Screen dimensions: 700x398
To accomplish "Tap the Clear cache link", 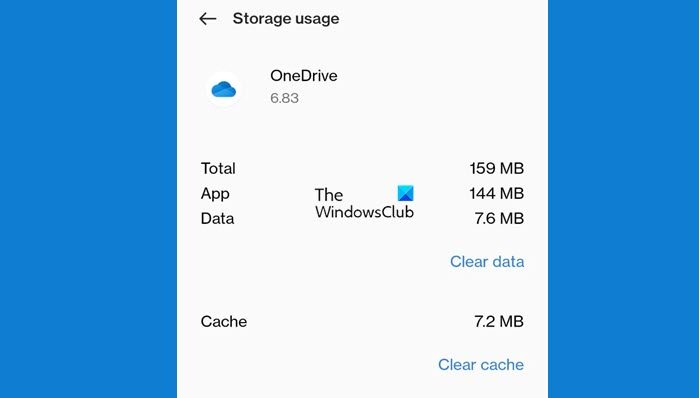I will click(481, 365).
